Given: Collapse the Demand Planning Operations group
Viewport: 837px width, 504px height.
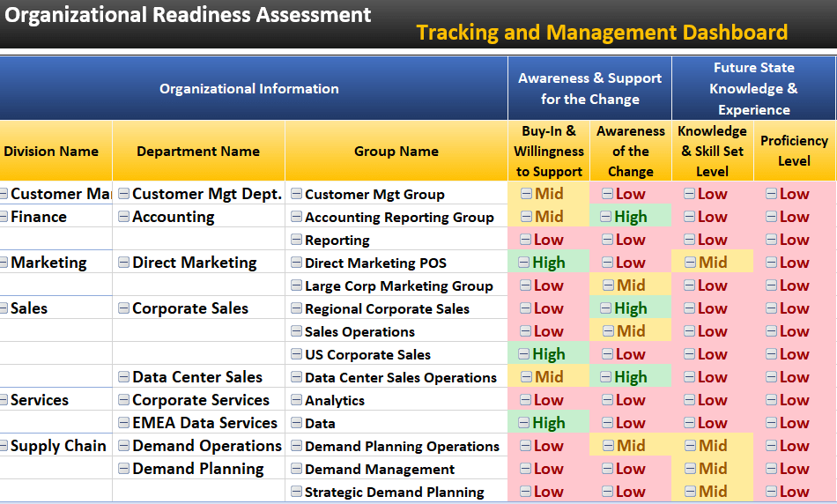Looking at the screenshot, I should pyautogui.click(x=296, y=447).
